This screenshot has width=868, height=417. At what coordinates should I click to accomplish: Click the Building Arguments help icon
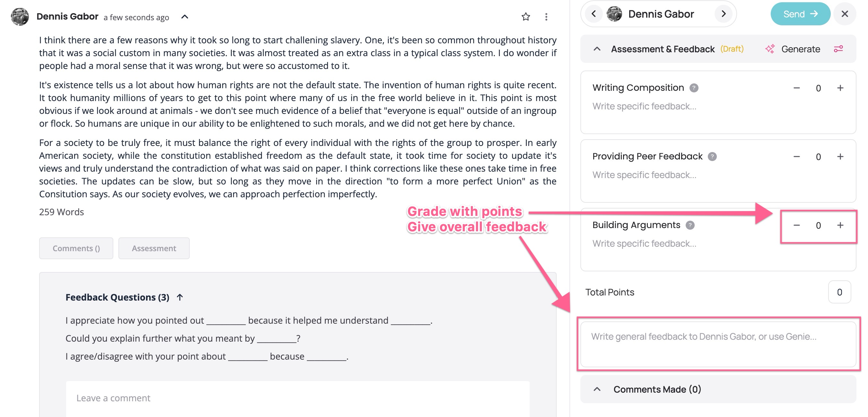690,226
